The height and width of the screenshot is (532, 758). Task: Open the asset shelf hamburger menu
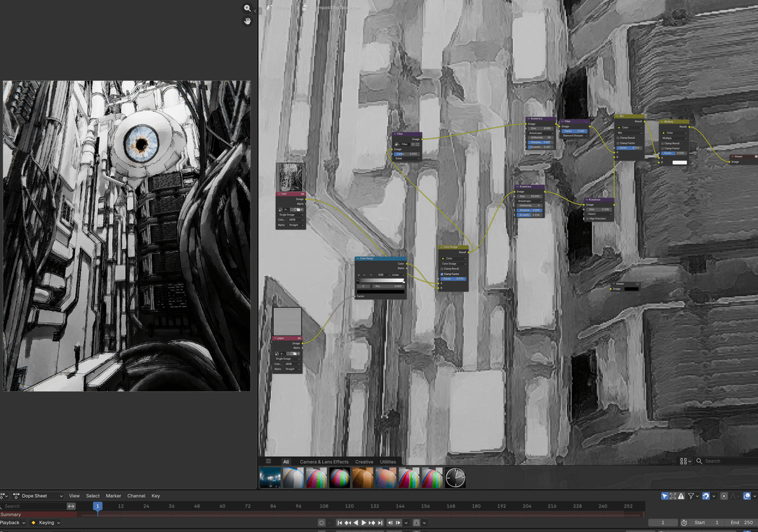[x=268, y=462]
